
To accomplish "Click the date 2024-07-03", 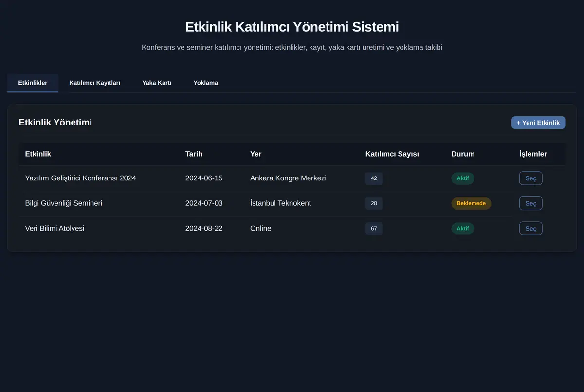I will click(204, 203).
